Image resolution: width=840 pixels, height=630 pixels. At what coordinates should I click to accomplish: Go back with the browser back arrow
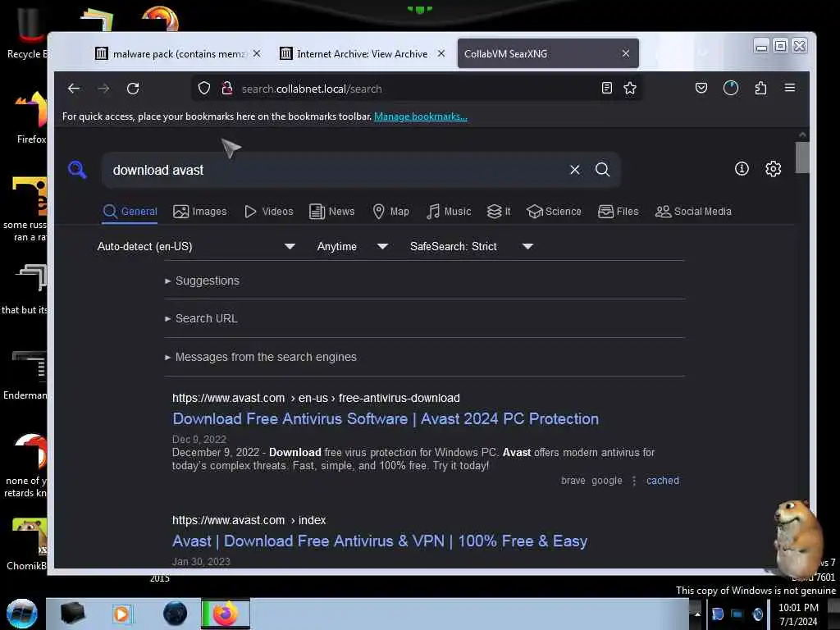point(73,89)
